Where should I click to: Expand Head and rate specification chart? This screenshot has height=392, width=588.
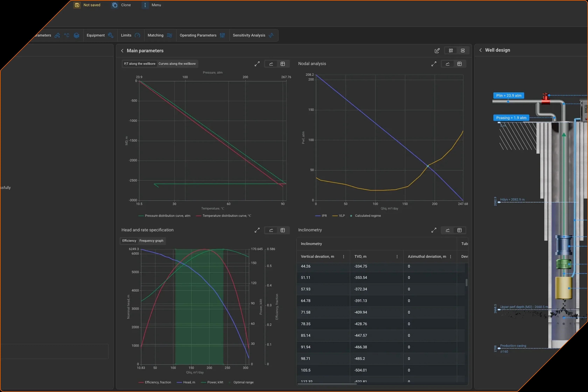257,230
